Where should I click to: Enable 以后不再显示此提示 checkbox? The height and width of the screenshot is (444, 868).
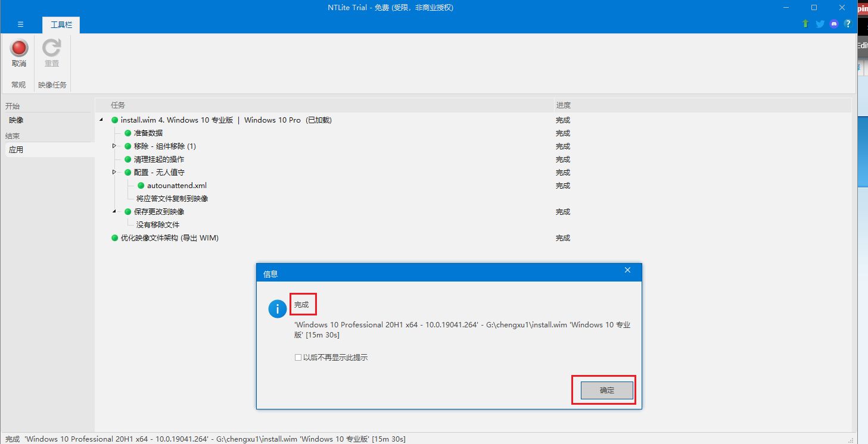(x=298, y=358)
